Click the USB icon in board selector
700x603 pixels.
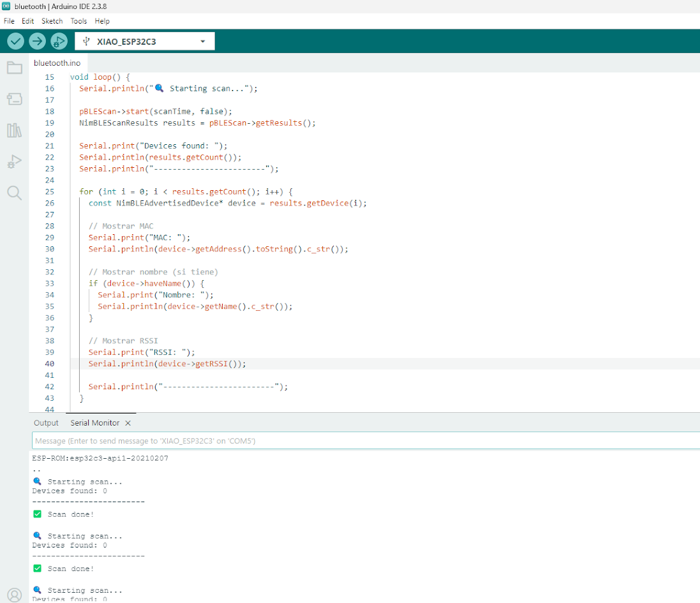tap(87, 41)
